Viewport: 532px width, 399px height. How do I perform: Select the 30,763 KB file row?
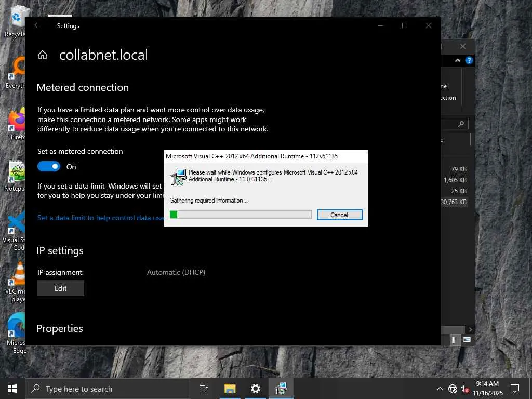pyautogui.click(x=454, y=202)
